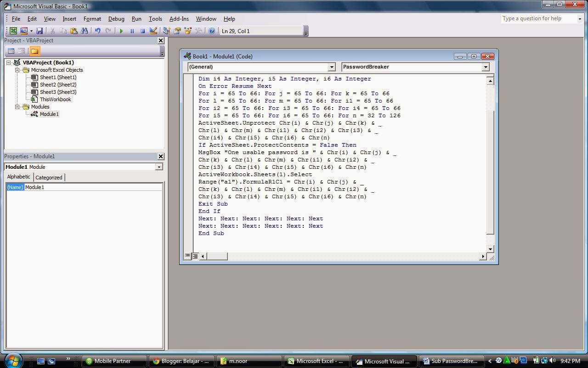Click the (Name) property value field

coord(93,187)
